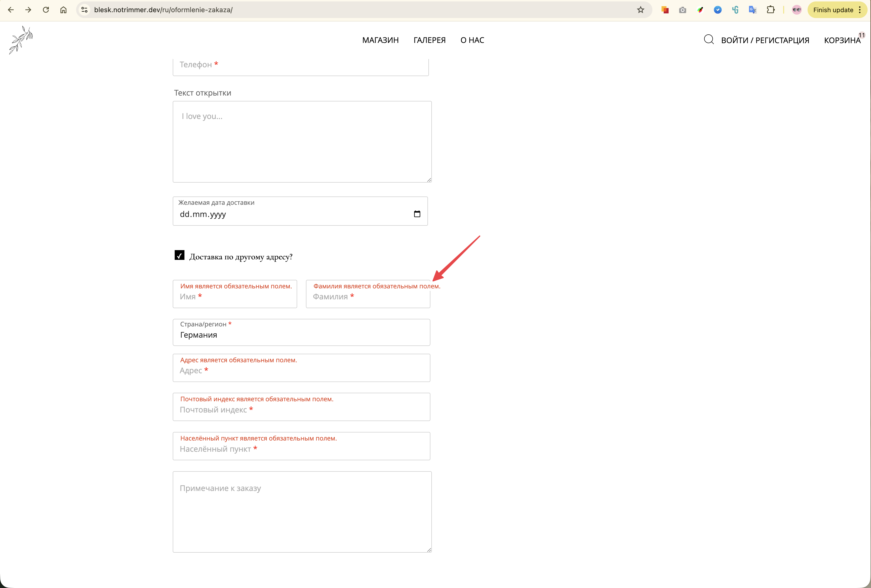Click the browser home icon
Viewport: 871px width, 588px height.
63,10
